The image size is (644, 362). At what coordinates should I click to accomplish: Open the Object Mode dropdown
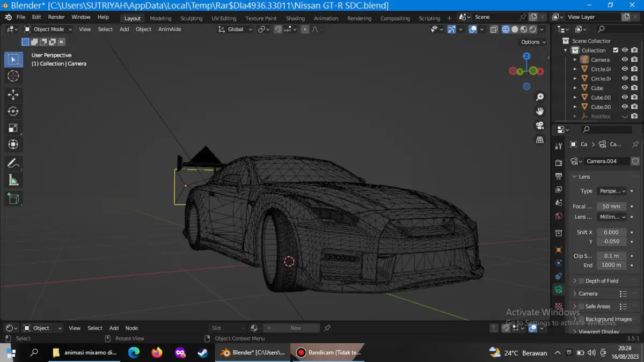[x=48, y=29]
